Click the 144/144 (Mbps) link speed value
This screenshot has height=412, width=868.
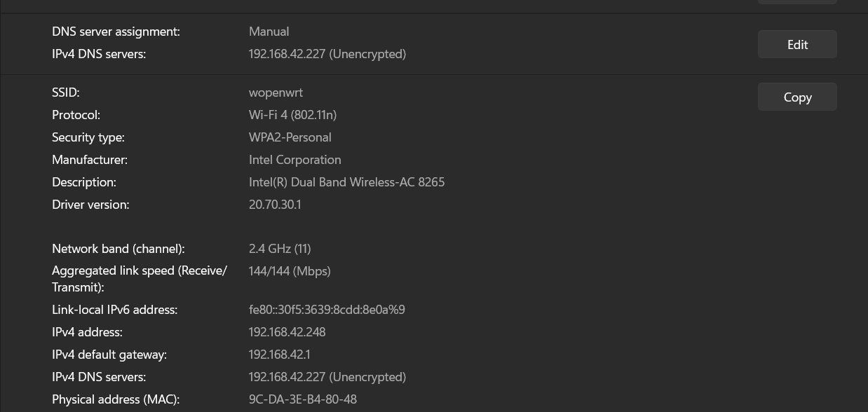point(290,271)
